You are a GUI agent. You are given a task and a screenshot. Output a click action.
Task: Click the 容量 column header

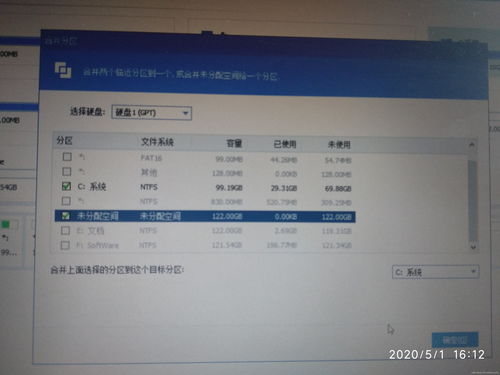(234, 143)
